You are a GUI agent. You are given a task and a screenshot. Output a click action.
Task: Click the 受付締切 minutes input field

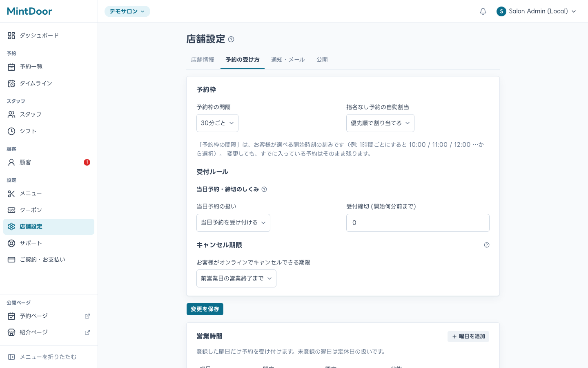pyautogui.click(x=418, y=223)
